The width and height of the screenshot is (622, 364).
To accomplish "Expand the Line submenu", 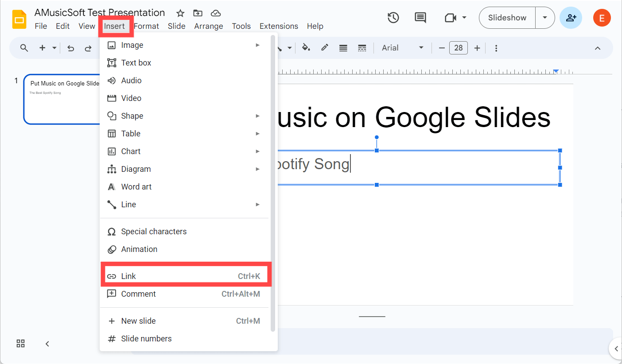I will (257, 205).
